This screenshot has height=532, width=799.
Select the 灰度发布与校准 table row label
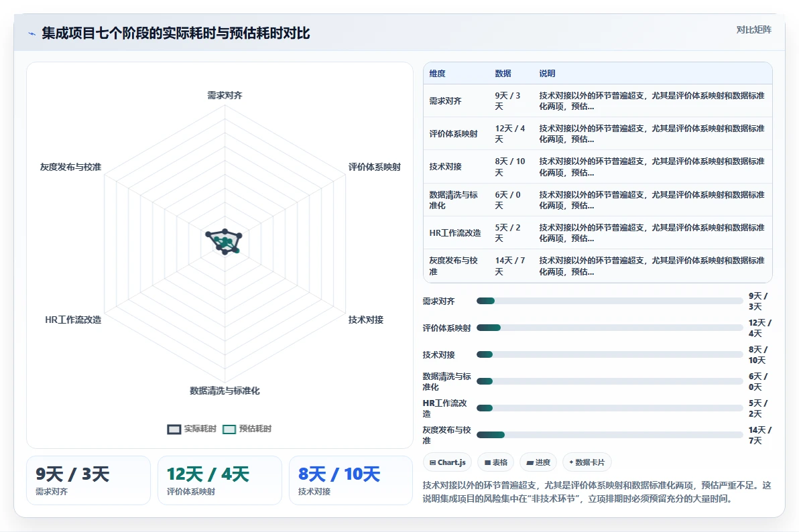(454, 266)
